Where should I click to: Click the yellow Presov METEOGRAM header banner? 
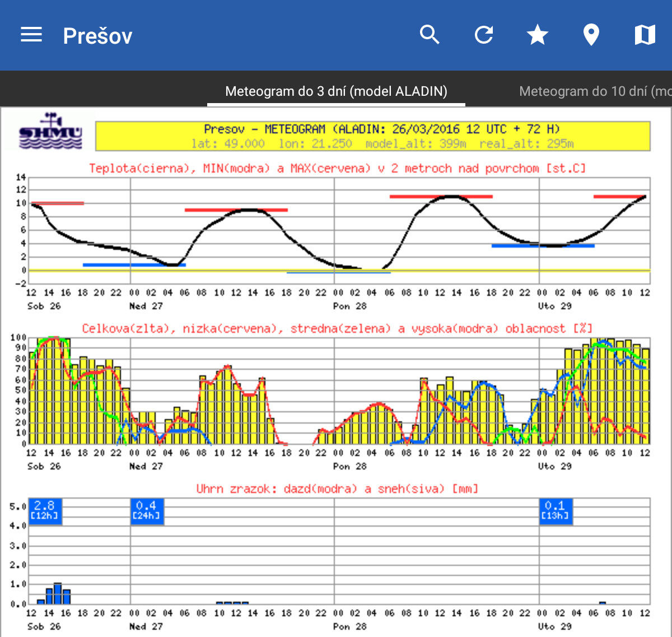coord(372,136)
